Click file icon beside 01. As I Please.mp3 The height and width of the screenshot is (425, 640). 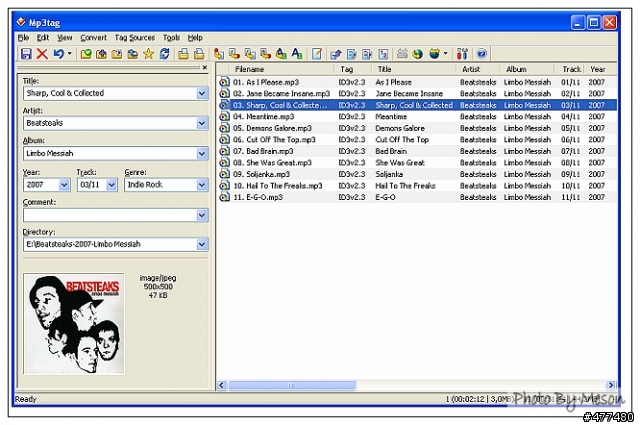pos(224,82)
